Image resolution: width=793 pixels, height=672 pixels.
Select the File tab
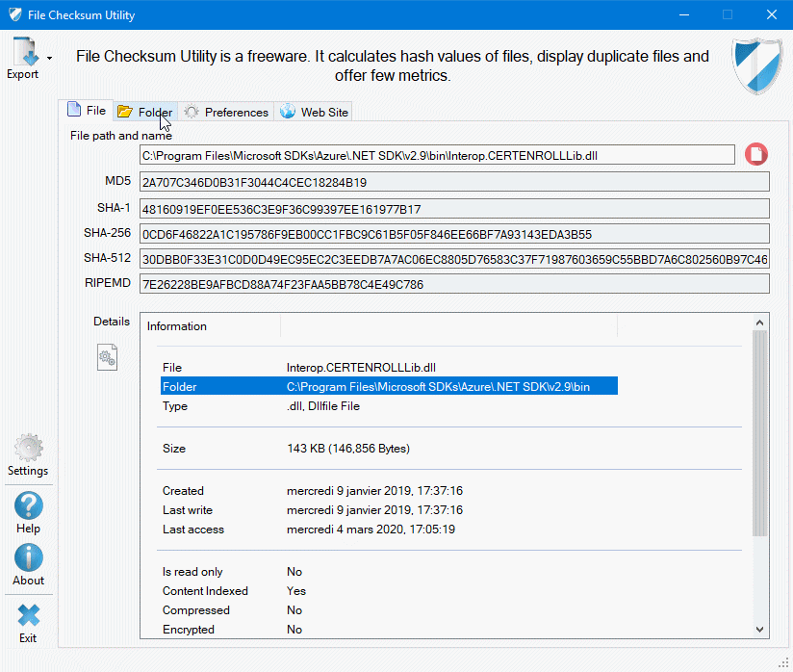pyautogui.click(x=87, y=111)
